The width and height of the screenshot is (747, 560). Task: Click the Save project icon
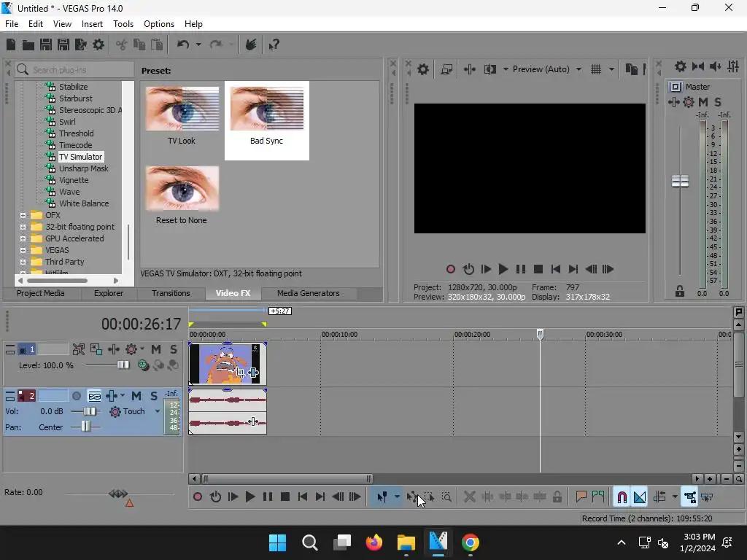[46, 44]
